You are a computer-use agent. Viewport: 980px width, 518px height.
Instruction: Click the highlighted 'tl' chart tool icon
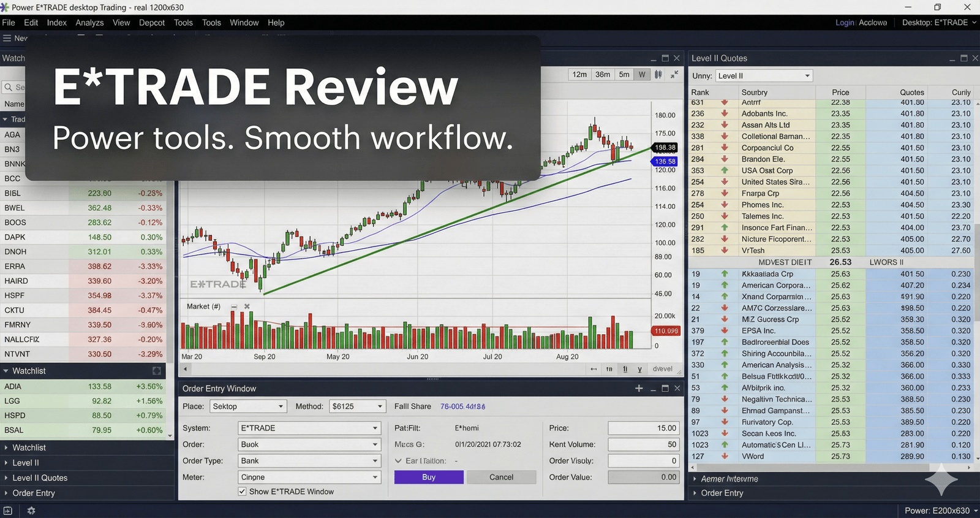[625, 369]
